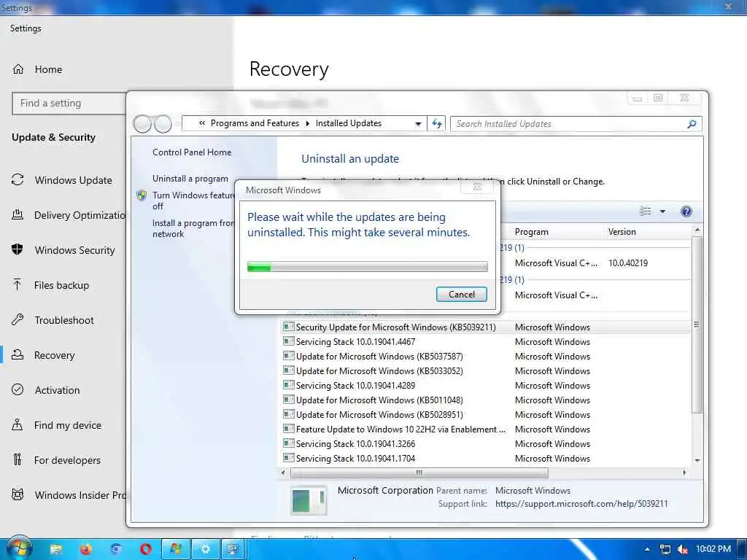
Task: Cancel the update uninstall dialog
Action: tap(461, 295)
